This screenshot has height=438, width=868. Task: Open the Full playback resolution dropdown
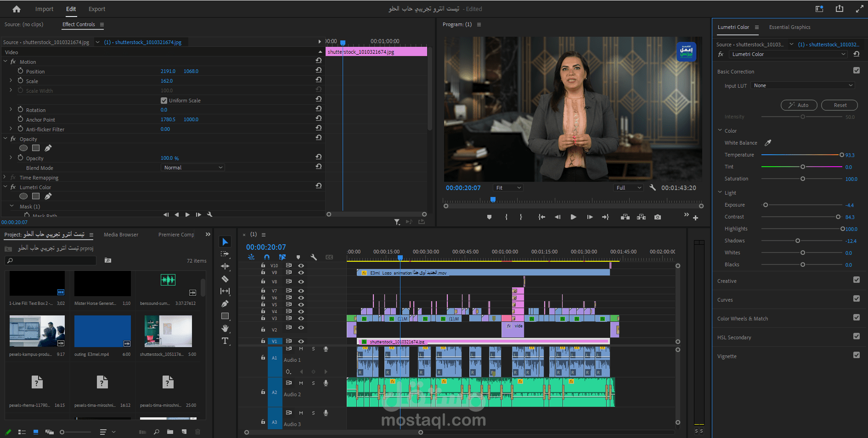click(x=629, y=188)
